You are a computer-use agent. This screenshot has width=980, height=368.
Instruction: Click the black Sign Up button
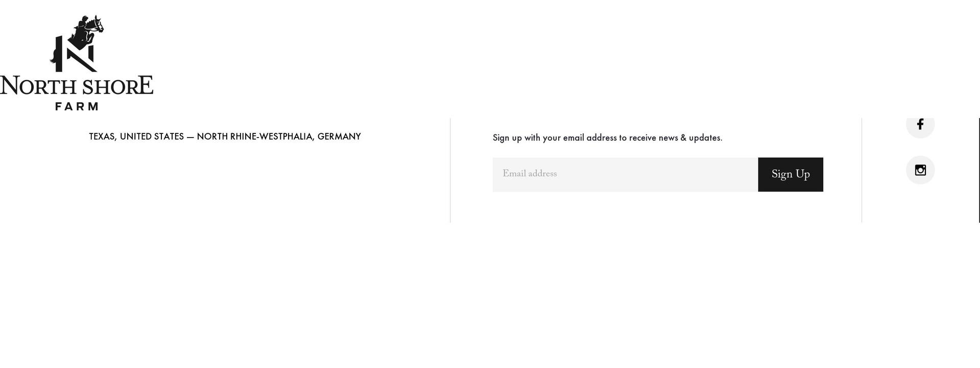(x=791, y=175)
